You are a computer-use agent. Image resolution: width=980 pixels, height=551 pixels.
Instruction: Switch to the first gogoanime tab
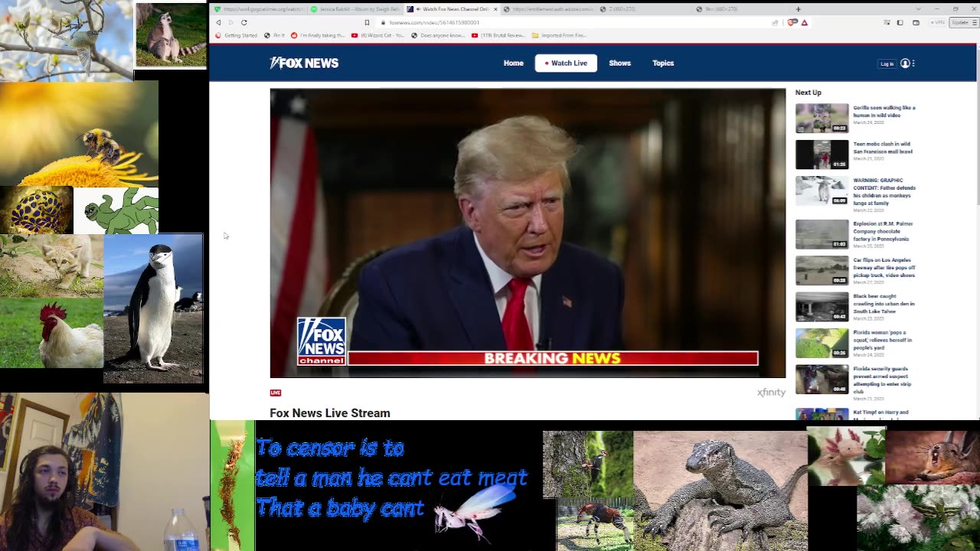[x=258, y=9]
